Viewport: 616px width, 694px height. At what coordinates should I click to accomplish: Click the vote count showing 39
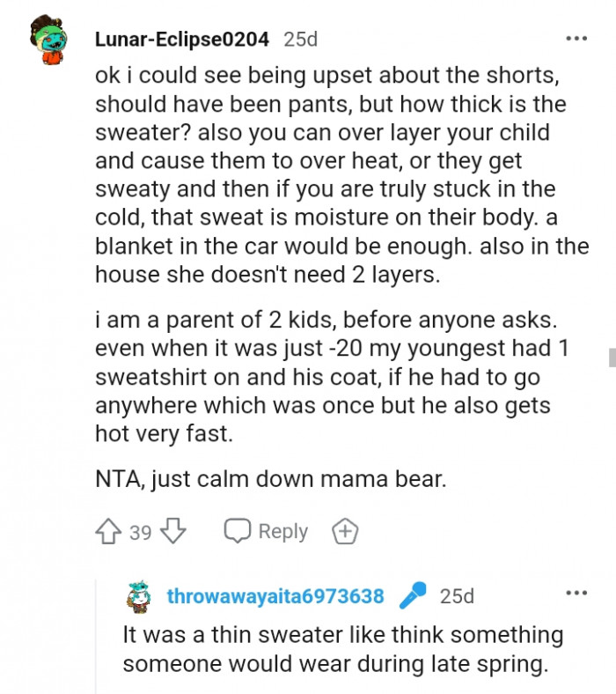[x=141, y=532]
